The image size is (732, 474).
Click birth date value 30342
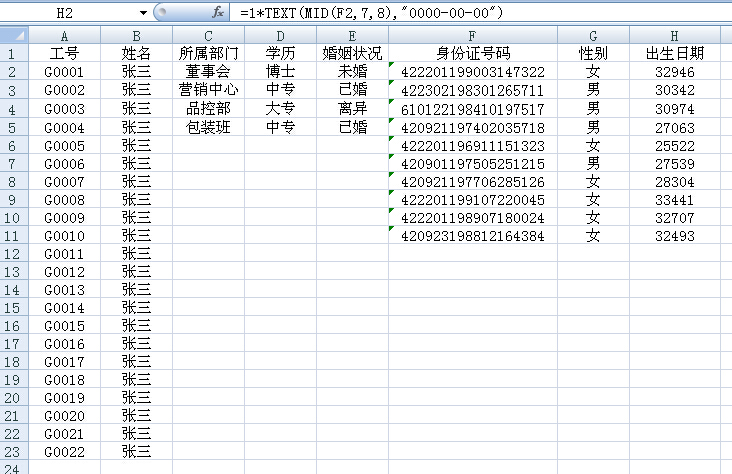pos(675,90)
